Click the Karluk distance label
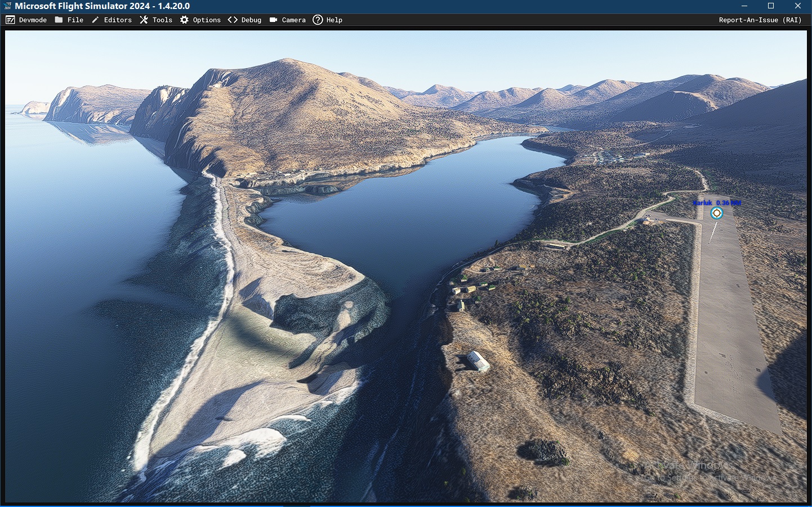The width and height of the screenshot is (812, 507). [717, 203]
